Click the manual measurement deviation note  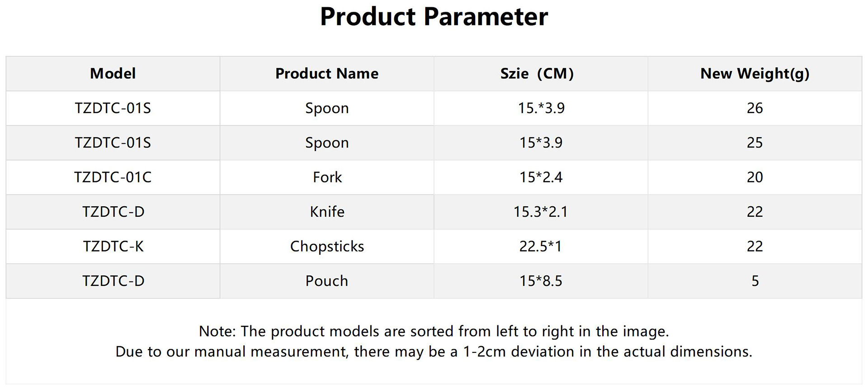434,352
